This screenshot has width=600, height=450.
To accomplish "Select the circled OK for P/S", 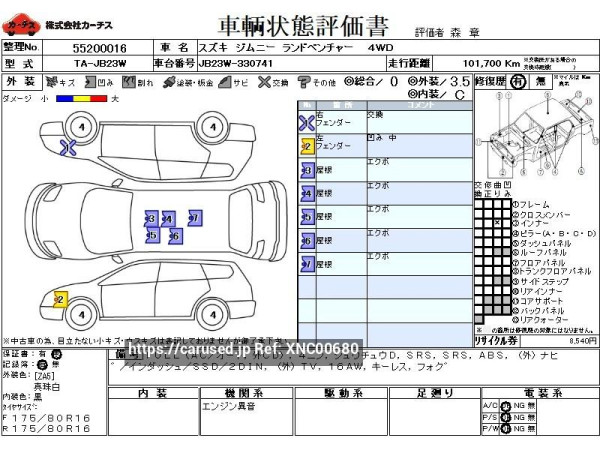I will point(506,417).
